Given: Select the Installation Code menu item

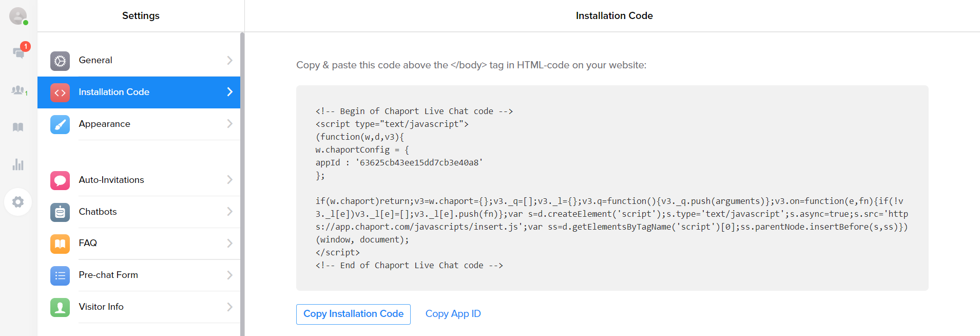Looking at the screenshot, I should coord(139,92).
